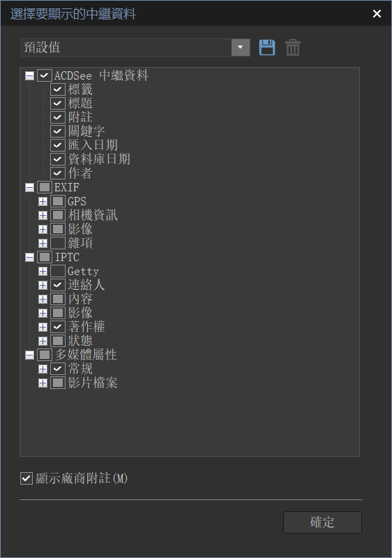Uncheck the 標籤 checkbox
The height and width of the screenshot is (558, 392).
[x=58, y=89]
